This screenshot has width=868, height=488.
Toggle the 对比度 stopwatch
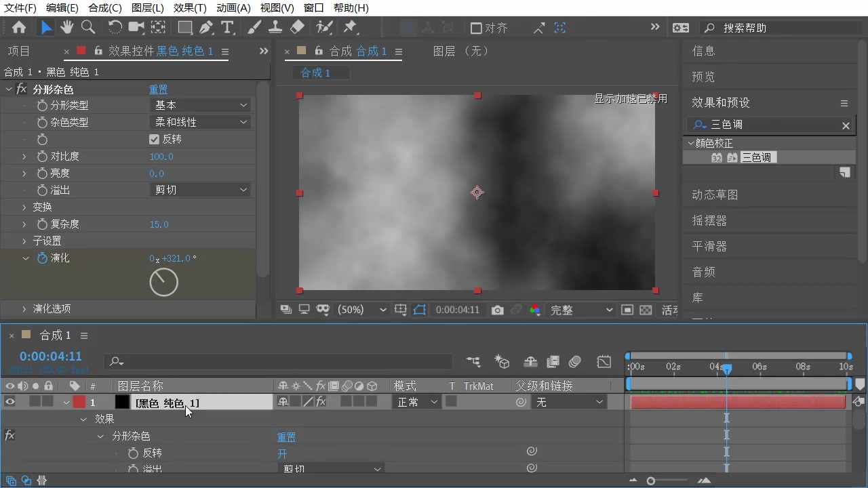coord(42,157)
